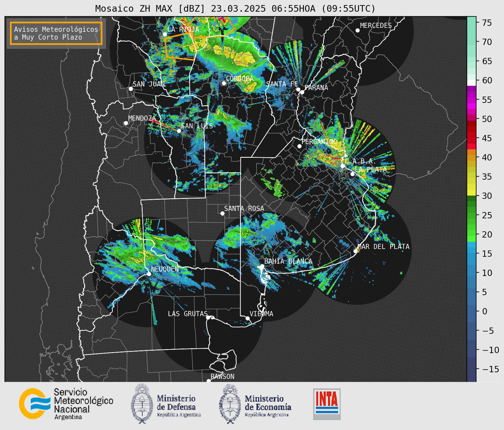Screen dimensions: 504x430
Task: Click the magenta 55 dBZ band on the colorbar
Action: point(471,100)
